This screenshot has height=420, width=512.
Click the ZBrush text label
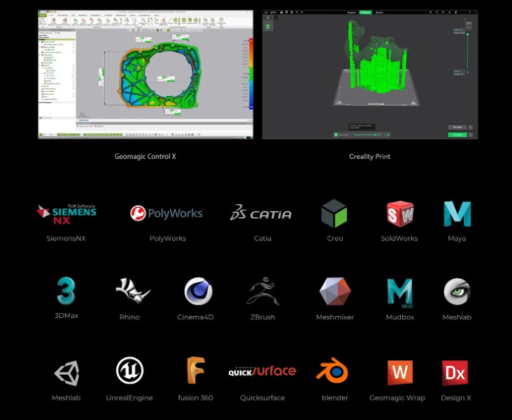pyautogui.click(x=263, y=317)
